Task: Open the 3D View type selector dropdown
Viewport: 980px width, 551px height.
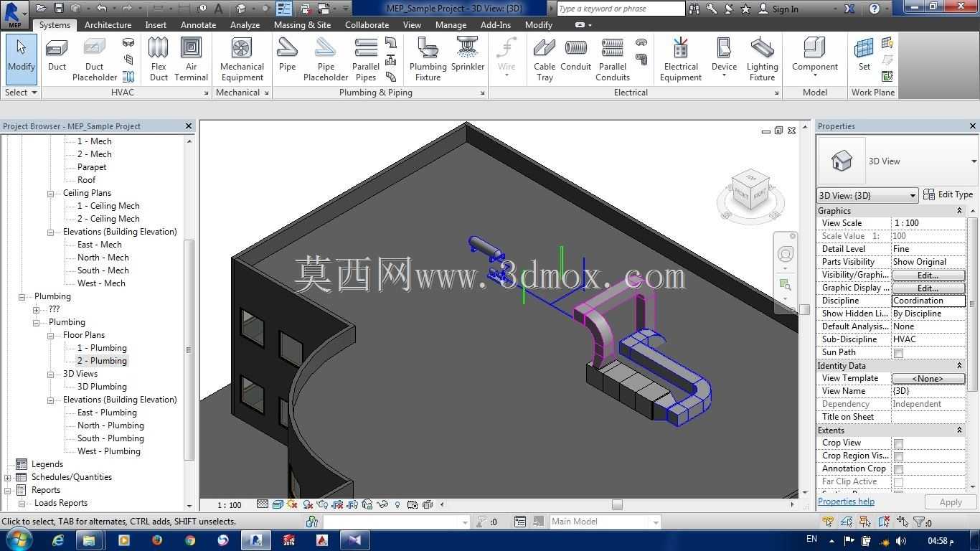Action: 974,161
